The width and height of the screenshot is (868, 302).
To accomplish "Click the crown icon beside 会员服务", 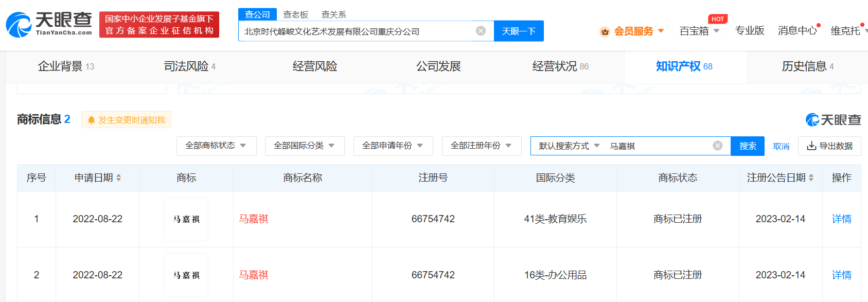I will (605, 31).
